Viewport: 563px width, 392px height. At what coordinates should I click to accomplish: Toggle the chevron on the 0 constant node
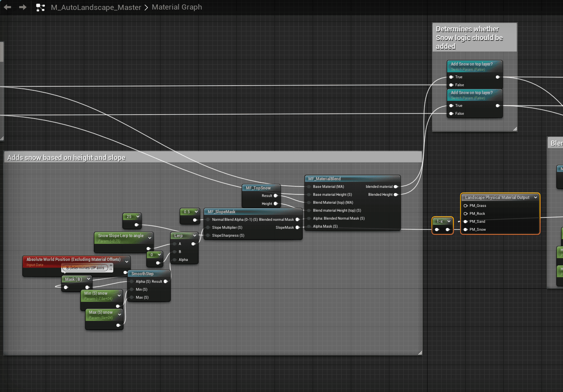[159, 255]
